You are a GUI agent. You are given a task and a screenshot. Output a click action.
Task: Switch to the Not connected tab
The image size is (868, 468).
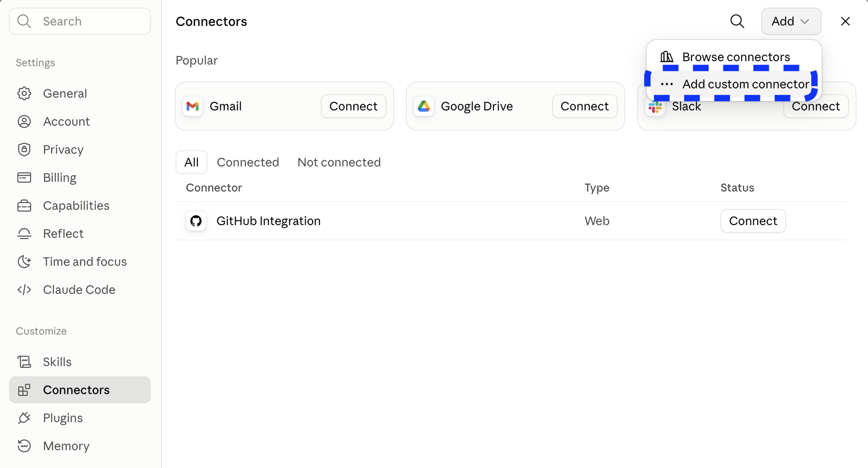pos(339,162)
